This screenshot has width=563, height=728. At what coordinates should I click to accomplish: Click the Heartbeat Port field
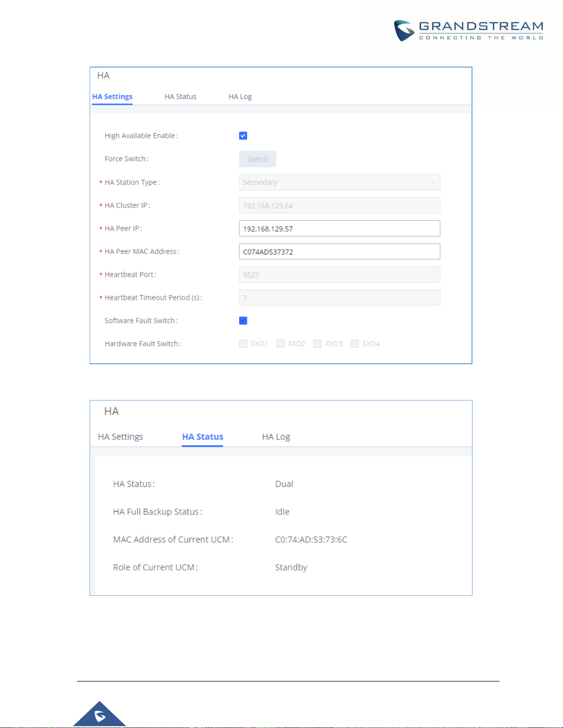340,275
